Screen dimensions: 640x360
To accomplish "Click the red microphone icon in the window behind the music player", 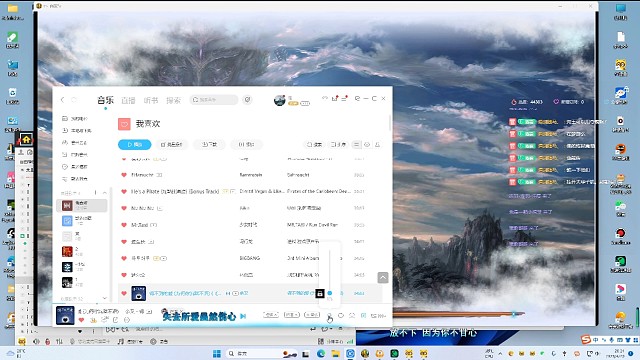I will coord(48,342).
